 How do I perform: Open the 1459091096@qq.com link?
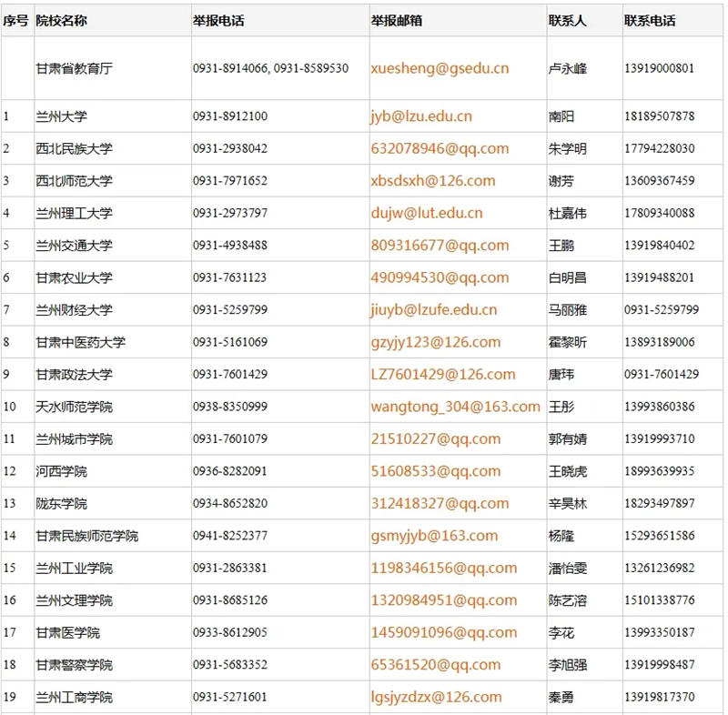(444, 632)
